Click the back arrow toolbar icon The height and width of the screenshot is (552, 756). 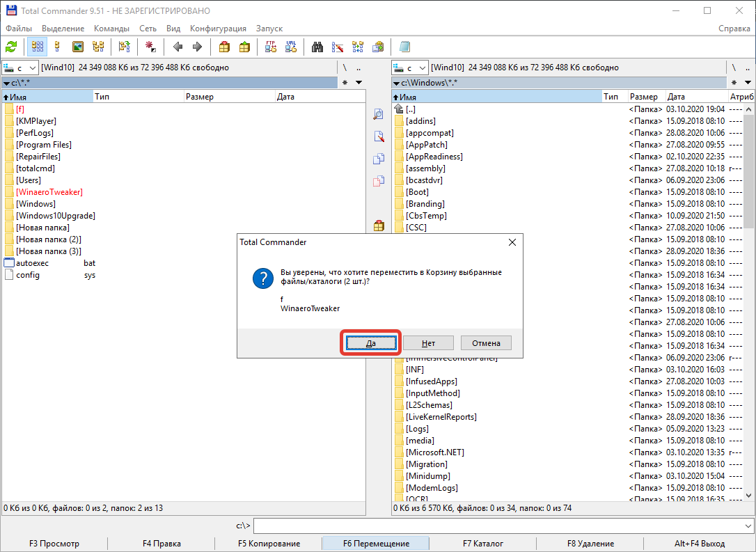pos(178,47)
